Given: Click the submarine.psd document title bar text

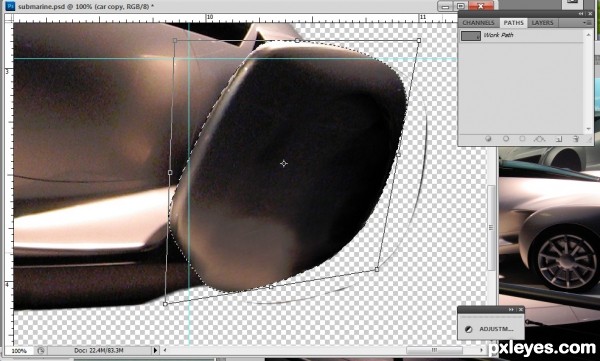Looking at the screenshot, I should (86, 7).
